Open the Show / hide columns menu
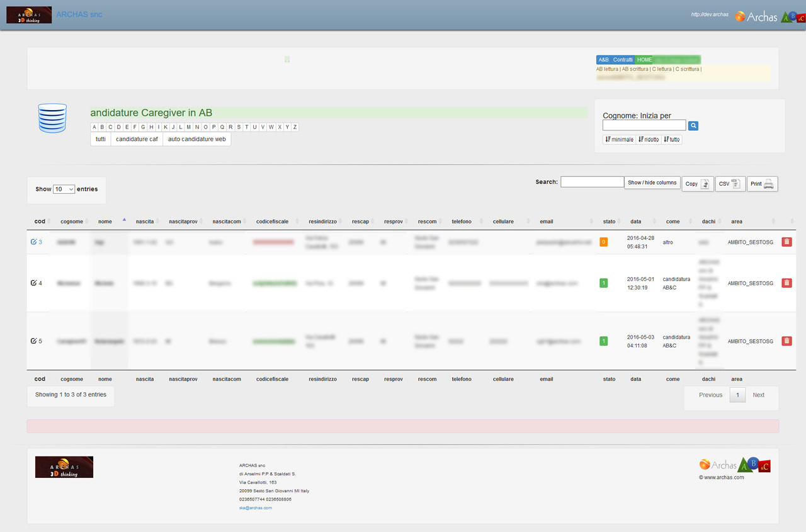This screenshot has height=532, width=806. 652,183
